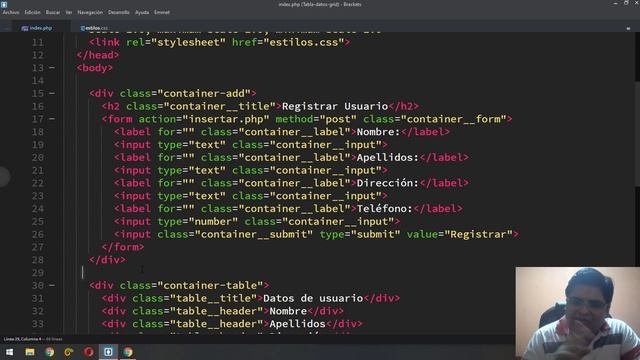640x360 pixels.
Task: Click on the closing </head> tag
Action: [x=98, y=55]
